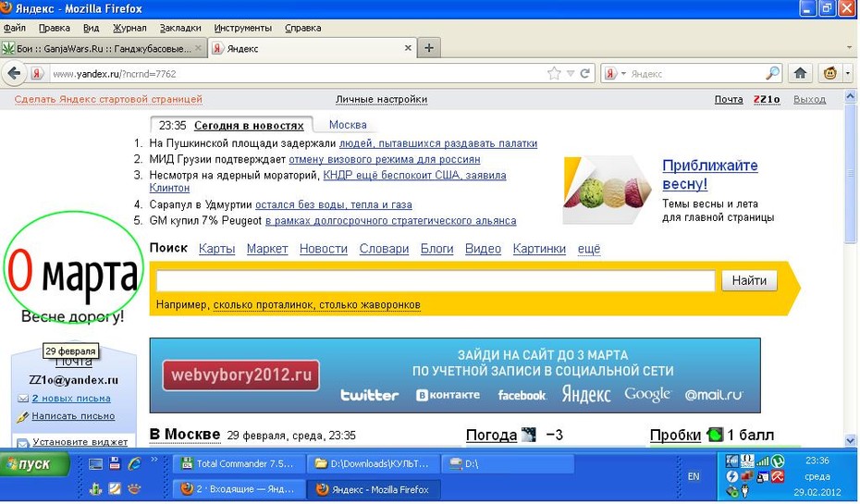Select the Сегодня в новостях tab
Image resolution: width=860 pixels, height=504 pixels.
pyautogui.click(x=249, y=126)
